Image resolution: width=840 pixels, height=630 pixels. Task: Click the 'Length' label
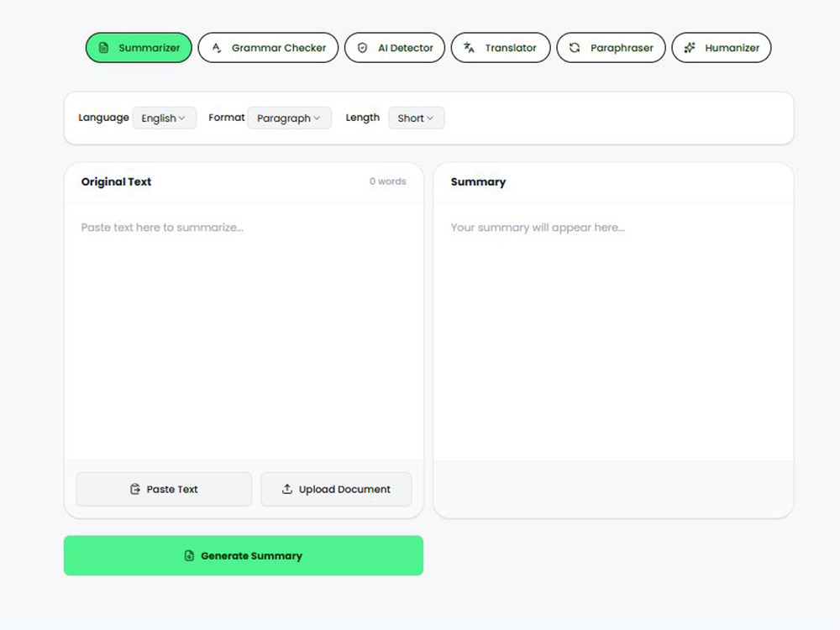point(363,118)
